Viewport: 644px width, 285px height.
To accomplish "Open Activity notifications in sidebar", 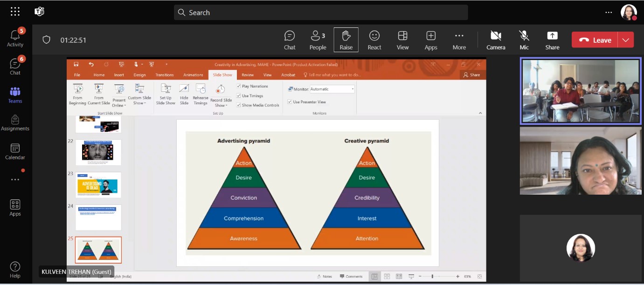I will pyautogui.click(x=15, y=38).
